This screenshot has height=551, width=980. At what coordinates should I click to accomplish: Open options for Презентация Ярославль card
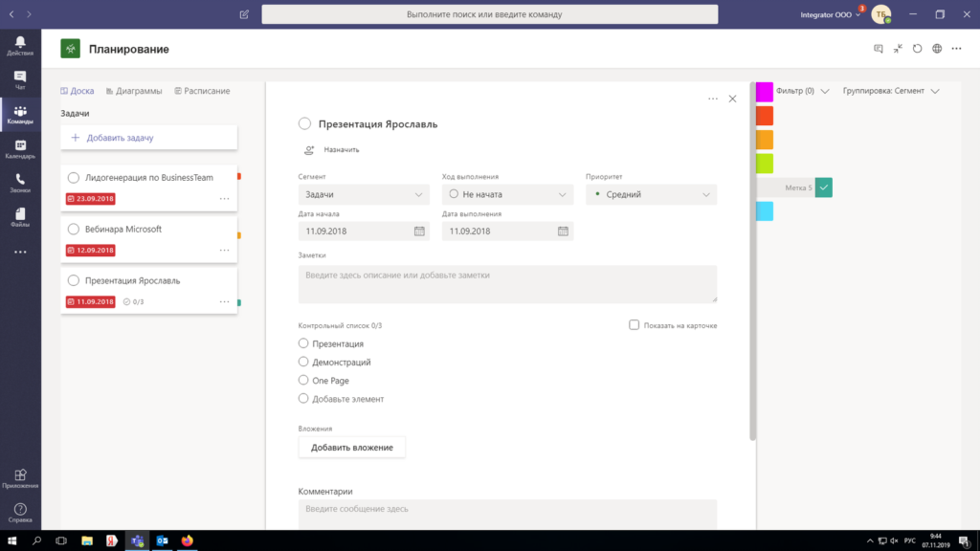click(x=224, y=301)
